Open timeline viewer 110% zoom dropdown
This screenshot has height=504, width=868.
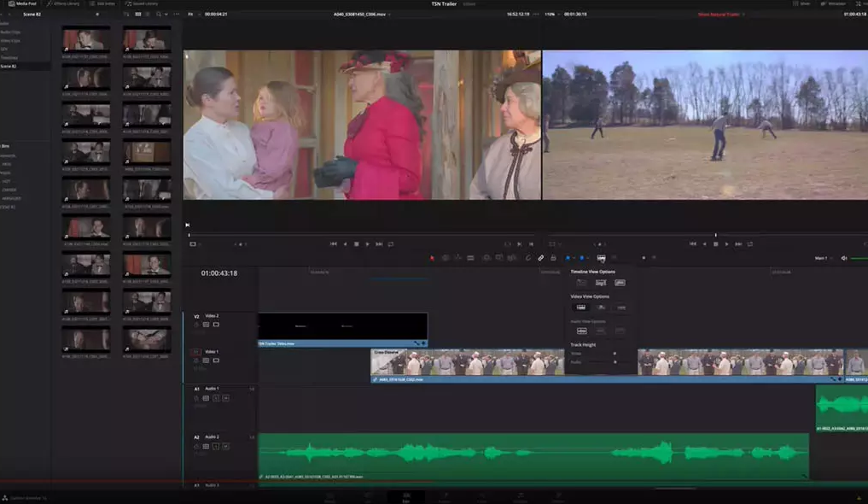551,14
